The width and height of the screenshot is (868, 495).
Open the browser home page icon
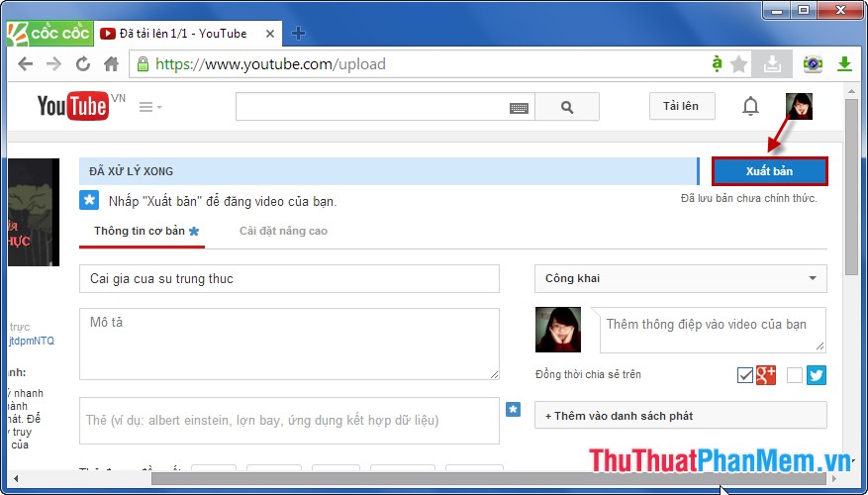111,64
